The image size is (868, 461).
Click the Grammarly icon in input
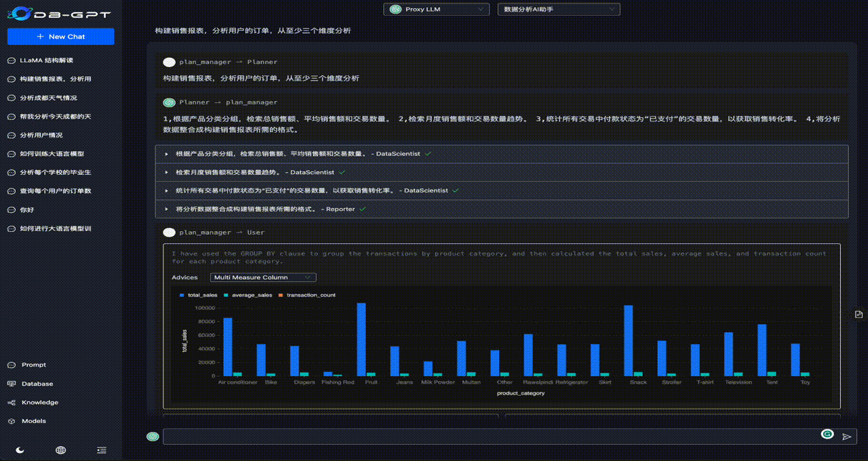point(827,434)
